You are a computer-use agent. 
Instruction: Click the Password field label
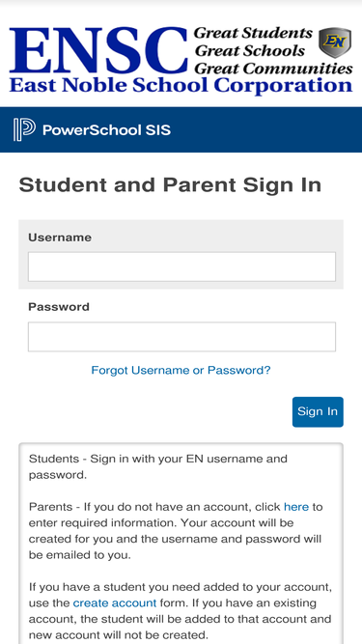59,307
